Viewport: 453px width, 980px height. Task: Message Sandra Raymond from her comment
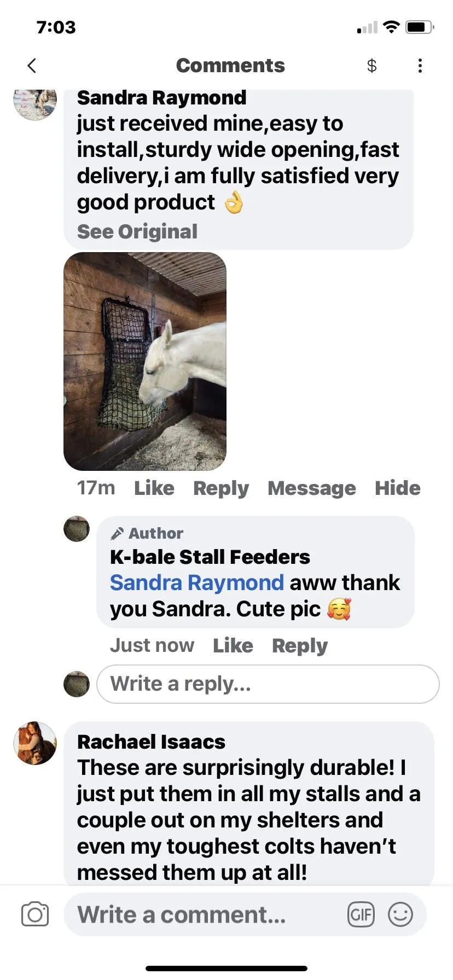pos(312,488)
